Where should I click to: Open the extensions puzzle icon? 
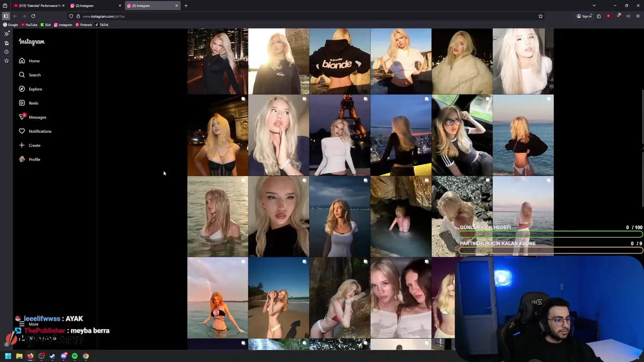pos(599,16)
